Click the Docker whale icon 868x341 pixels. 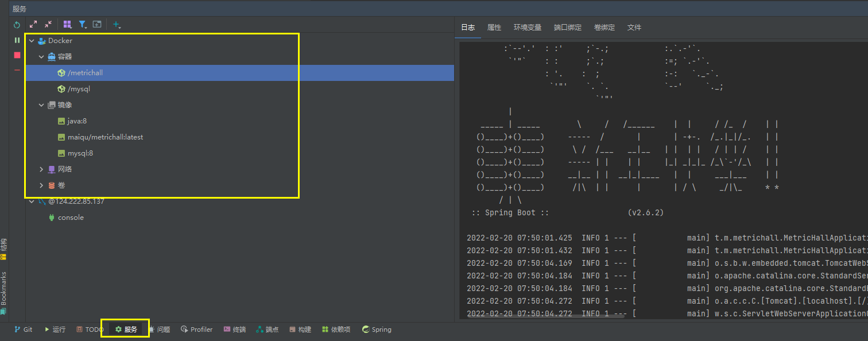41,41
